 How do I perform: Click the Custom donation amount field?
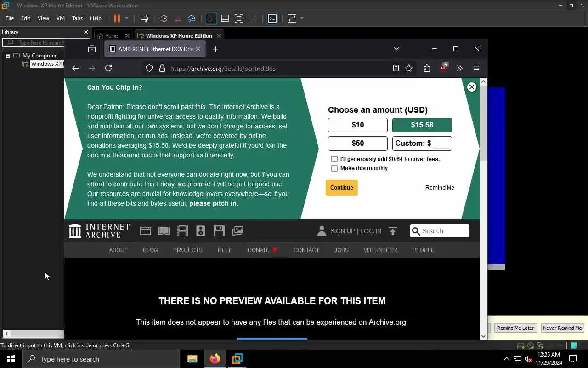(441, 143)
